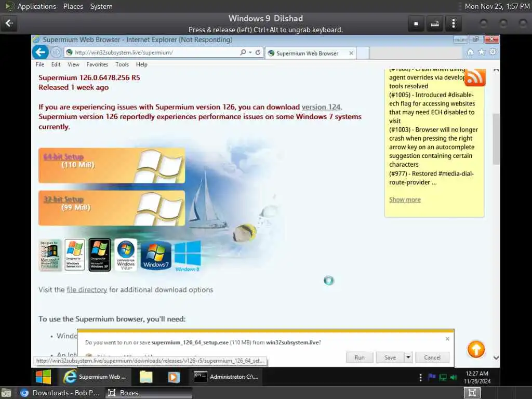Click the Windows Vista compatibility badge
The width and height of the screenshot is (532, 399).
126,255
